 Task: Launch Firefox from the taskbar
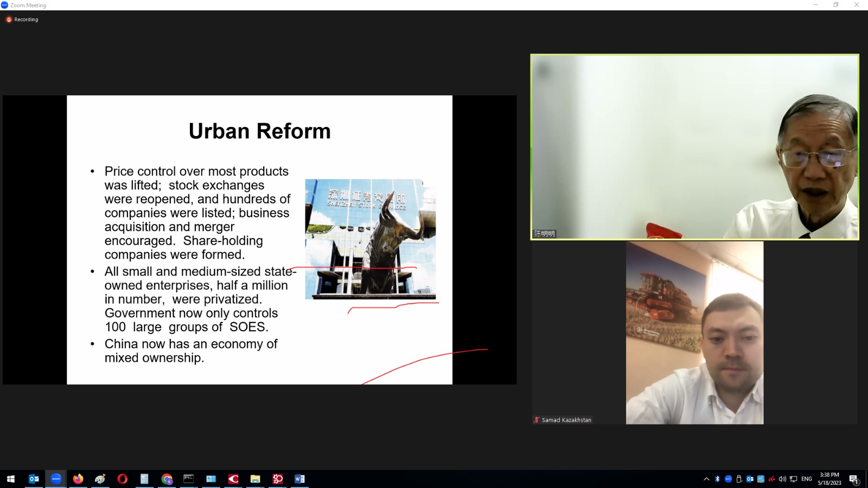[x=78, y=479]
